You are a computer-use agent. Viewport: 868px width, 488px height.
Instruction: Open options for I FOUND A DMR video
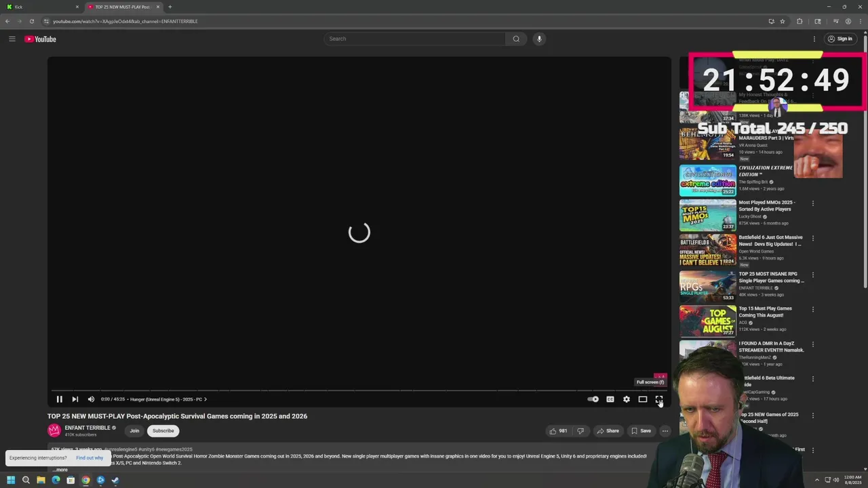(x=813, y=344)
